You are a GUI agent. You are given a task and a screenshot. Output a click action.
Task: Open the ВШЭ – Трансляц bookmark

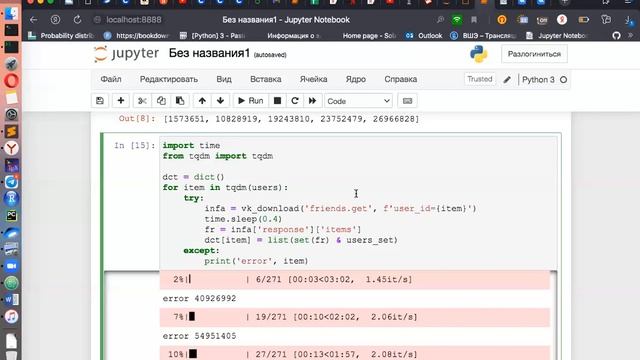(x=483, y=36)
